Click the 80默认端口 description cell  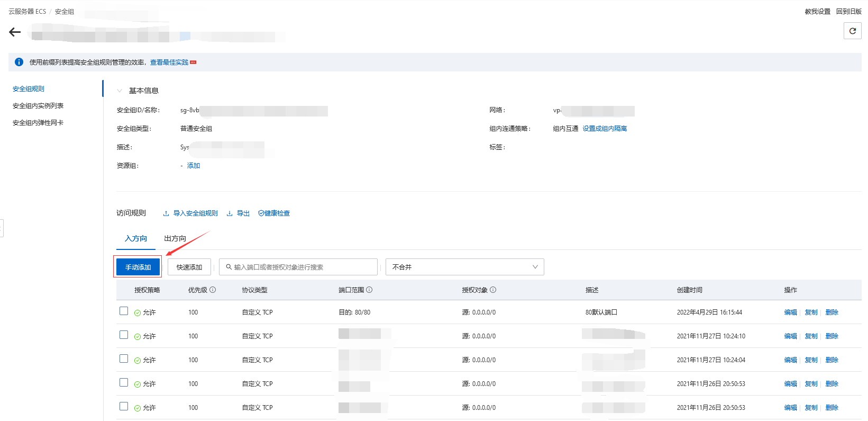coord(601,312)
